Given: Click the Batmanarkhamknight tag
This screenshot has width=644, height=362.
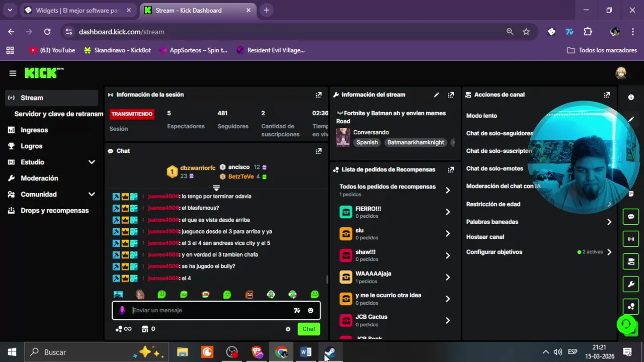Looking at the screenshot, I should click(x=416, y=142).
